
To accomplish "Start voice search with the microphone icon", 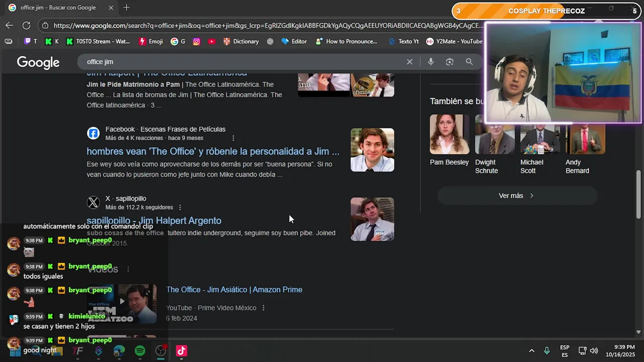I will coord(431,62).
